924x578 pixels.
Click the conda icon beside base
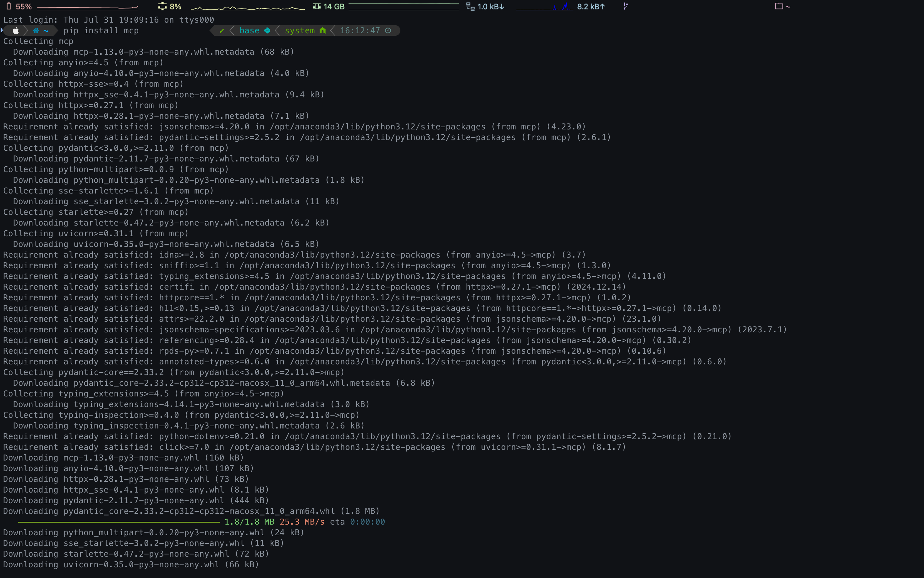267,30
